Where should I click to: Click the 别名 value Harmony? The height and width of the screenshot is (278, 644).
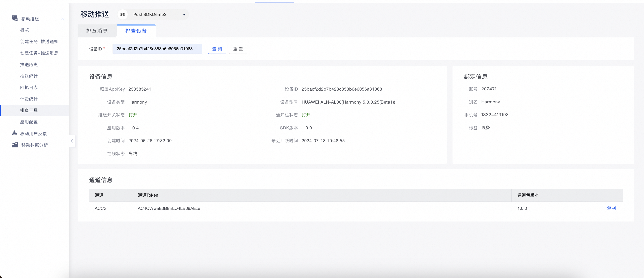coord(490,102)
